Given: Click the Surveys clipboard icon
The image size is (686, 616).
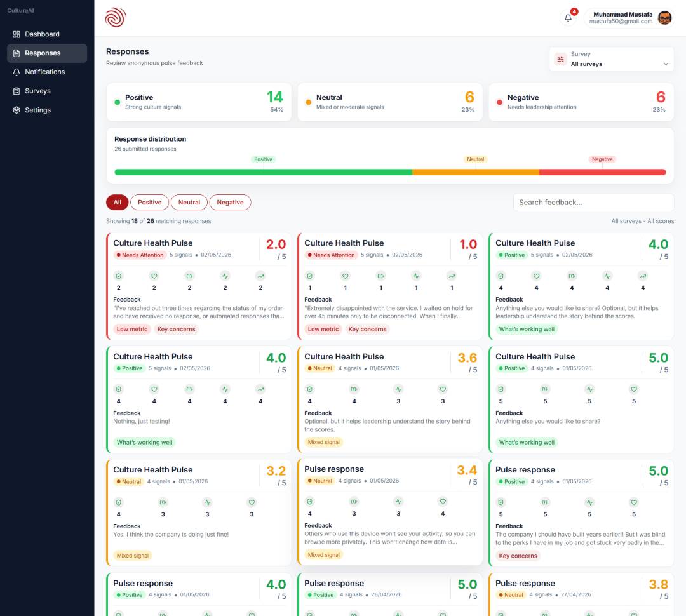Looking at the screenshot, I should pyautogui.click(x=17, y=91).
